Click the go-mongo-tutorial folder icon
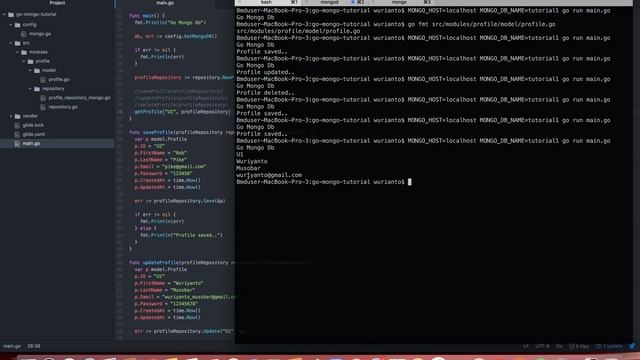The width and height of the screenshot is (640, 360). pos(11,14)
